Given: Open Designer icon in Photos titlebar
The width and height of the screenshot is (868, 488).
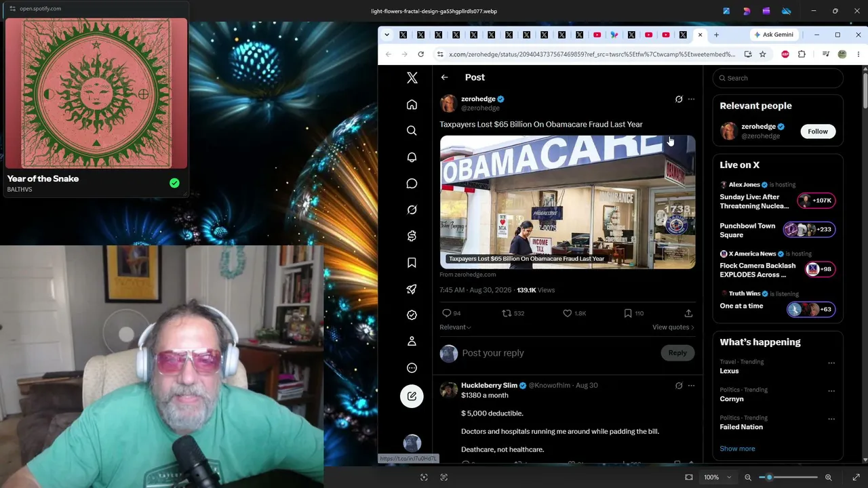Looking at the screenshot, I should click(747, 11).
